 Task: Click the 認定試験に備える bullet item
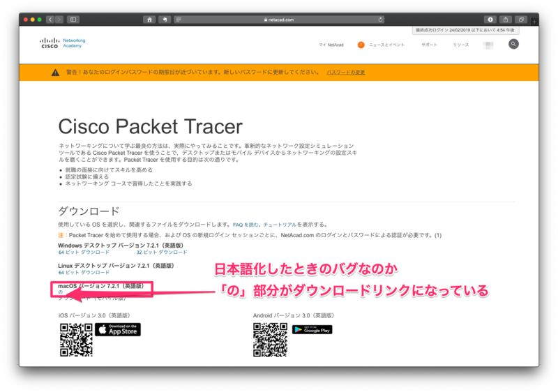coord(87,176)
